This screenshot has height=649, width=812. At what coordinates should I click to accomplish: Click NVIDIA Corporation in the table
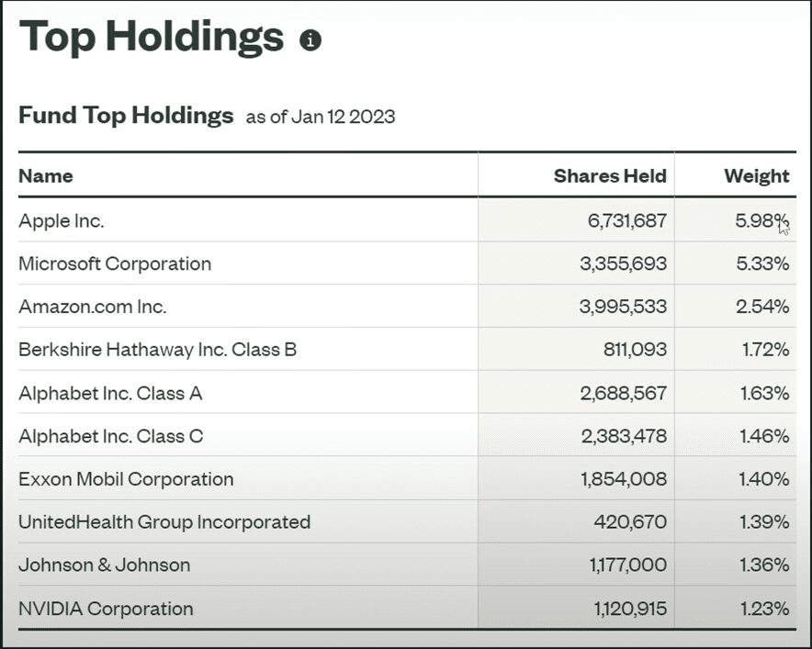point(106,609)
